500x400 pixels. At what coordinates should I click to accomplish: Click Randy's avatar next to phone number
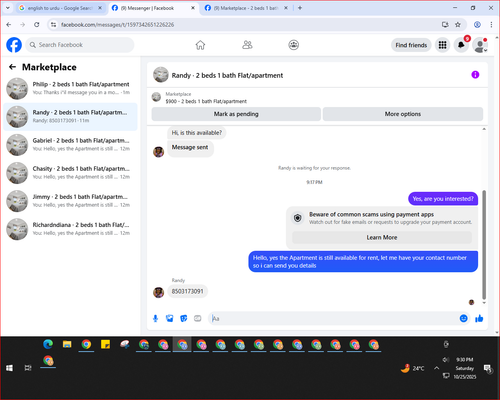point(158,292)
